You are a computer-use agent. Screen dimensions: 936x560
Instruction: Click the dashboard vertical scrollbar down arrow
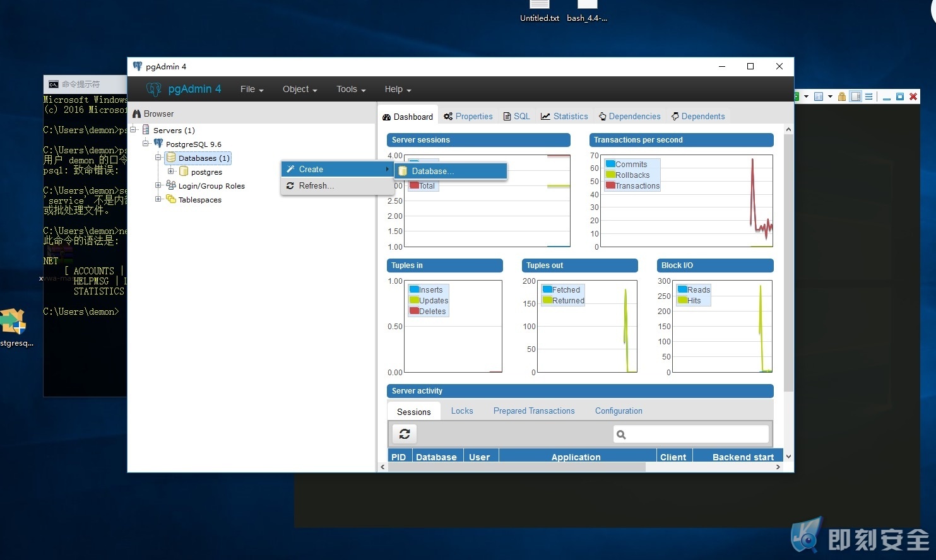point(788,457)
